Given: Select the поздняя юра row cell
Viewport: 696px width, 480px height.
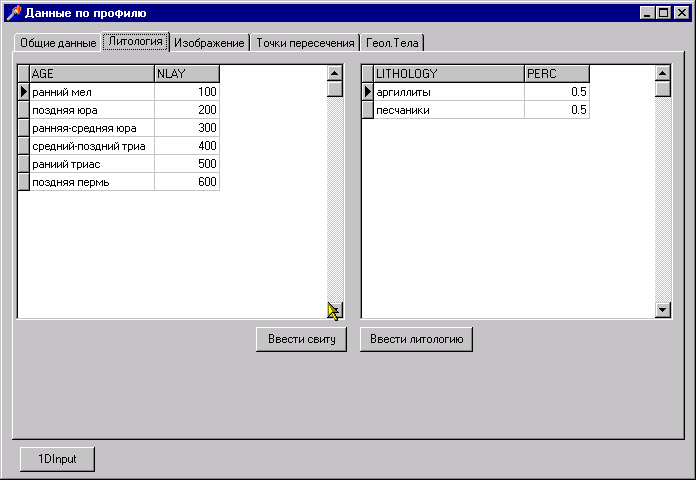Looking at the screenshot, I should [91, 110].
